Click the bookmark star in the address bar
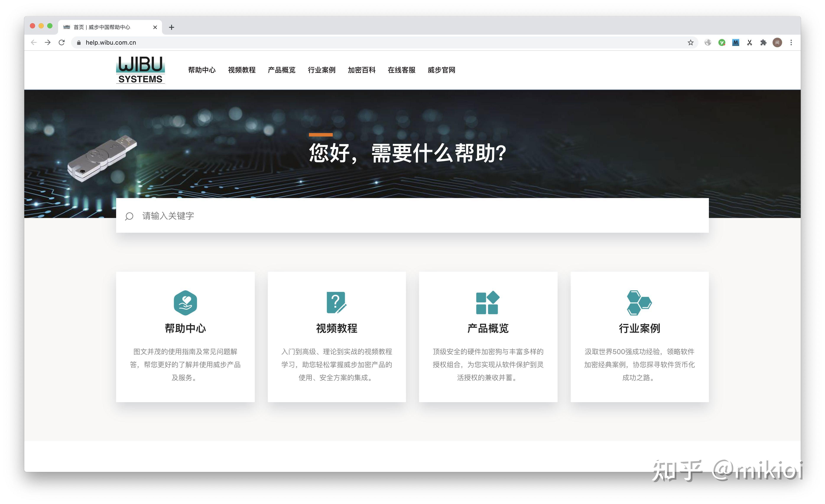Image resolution: width=825 pixels, height=504 pixels. pyautogui.click(x=690, y=42)
